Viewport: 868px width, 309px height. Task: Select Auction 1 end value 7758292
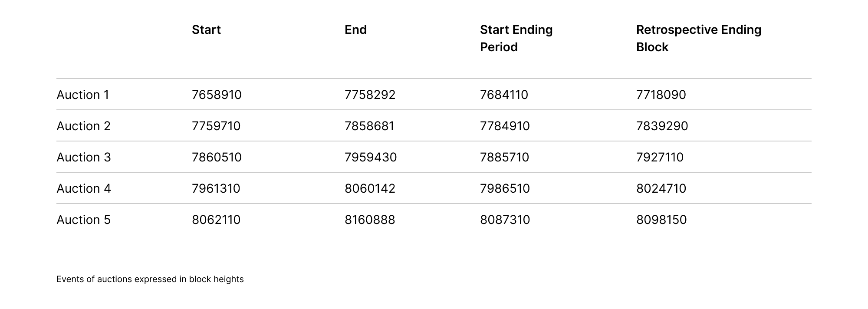370,95
